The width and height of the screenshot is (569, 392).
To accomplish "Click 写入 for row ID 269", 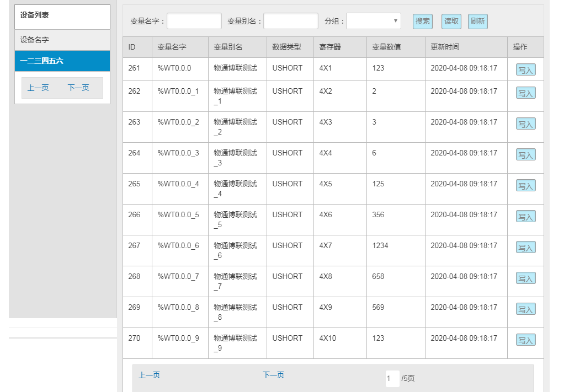I will [525, 309].
